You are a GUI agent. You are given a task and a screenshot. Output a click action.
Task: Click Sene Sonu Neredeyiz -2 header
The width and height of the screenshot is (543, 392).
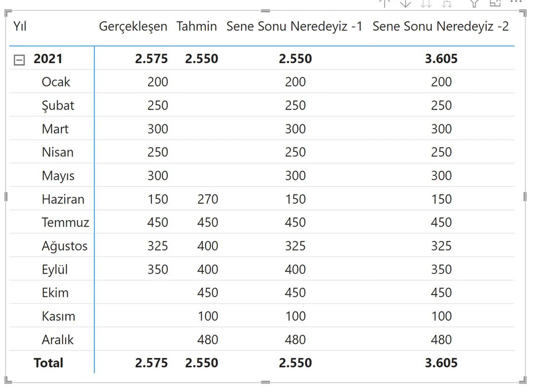[440, 27]
